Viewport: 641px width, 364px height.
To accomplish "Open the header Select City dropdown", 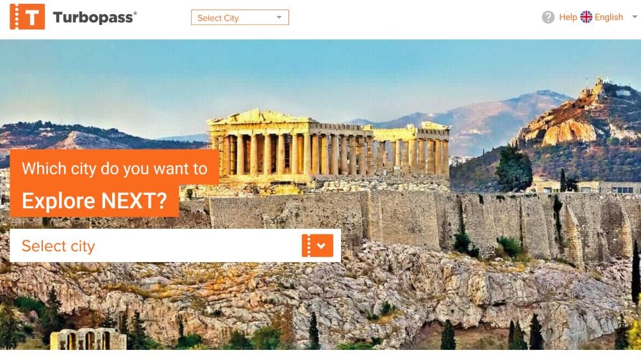I will (x=240, y=17).
